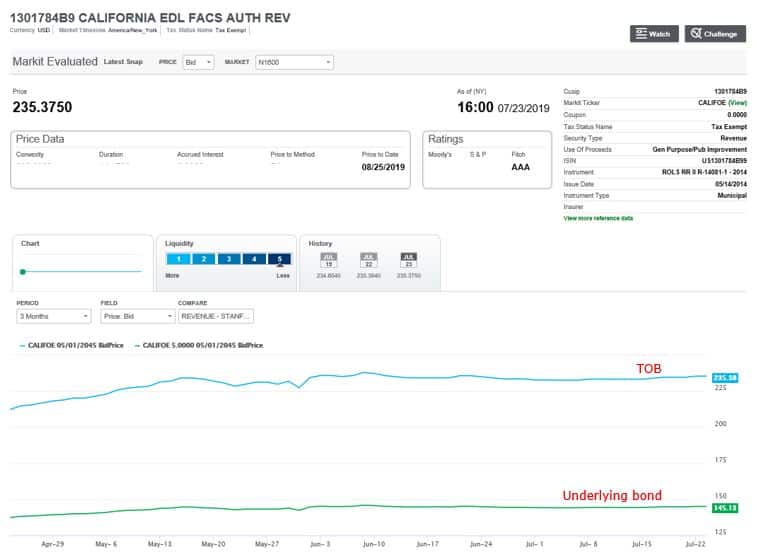Screen dimensions: 757x559
Task: Click the Latest Snap label
Action: coord(123,62)
